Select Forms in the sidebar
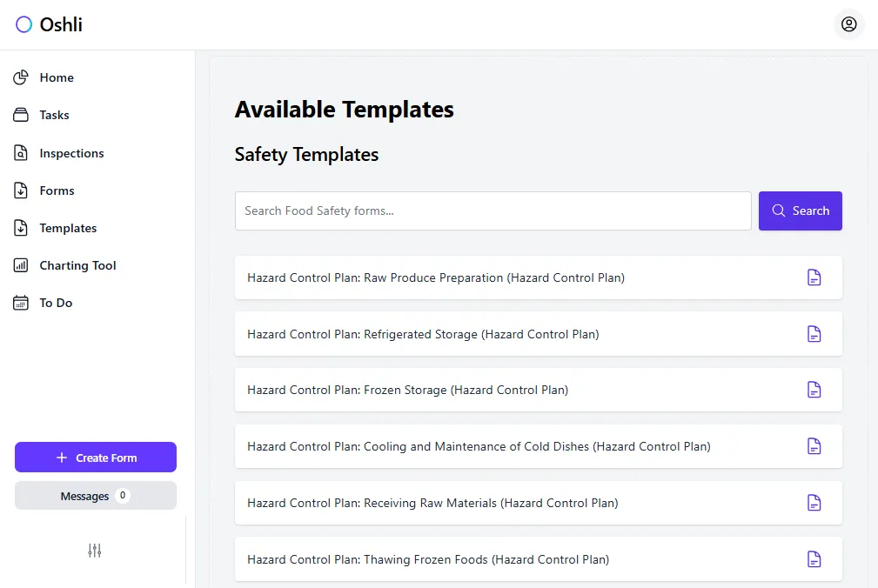 point(57,190)
